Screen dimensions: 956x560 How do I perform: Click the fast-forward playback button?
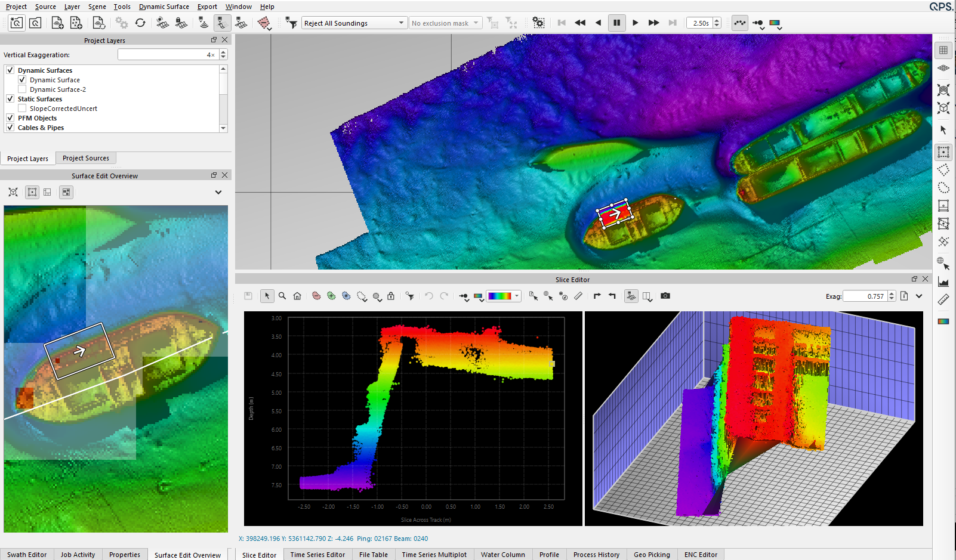click(x=653, y=23)
